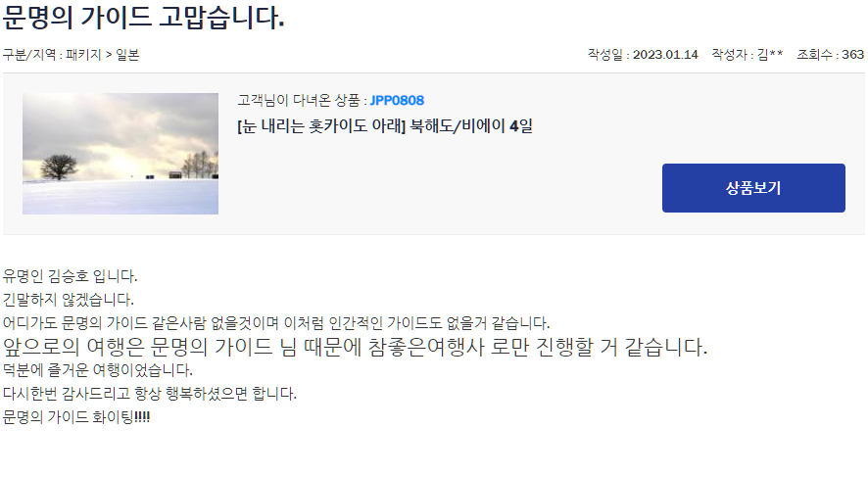
Task: Click the snowy Hokkaido product thumbnail
Action: click(121, 154)
